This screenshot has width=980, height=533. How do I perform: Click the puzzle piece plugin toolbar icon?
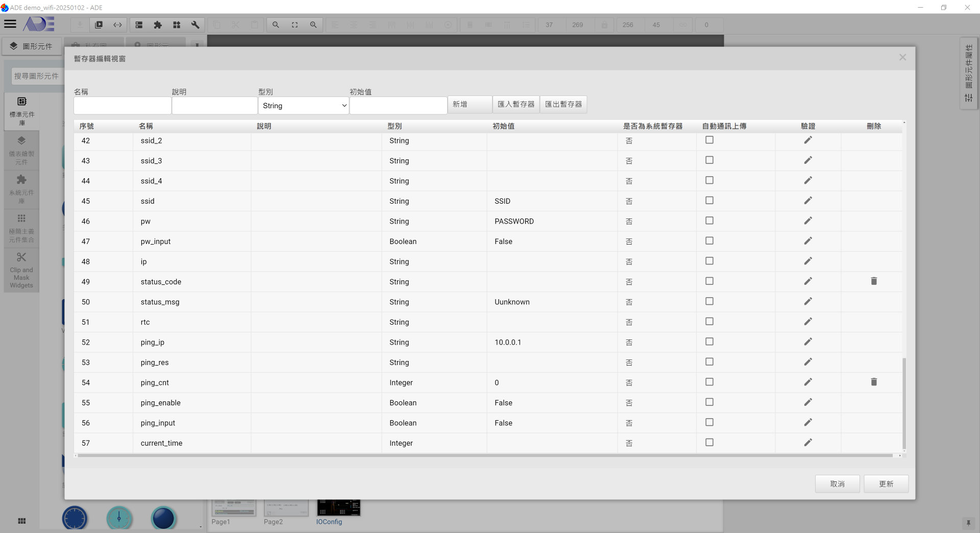coord(158,25)
